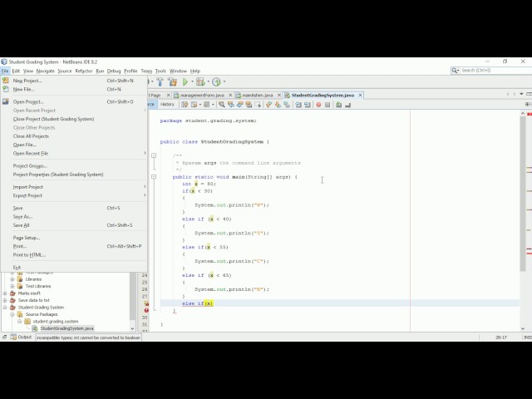Screen dimensions: 532x399
Task: Click the red error marker in editor gutter
Action: coord(146,310)
